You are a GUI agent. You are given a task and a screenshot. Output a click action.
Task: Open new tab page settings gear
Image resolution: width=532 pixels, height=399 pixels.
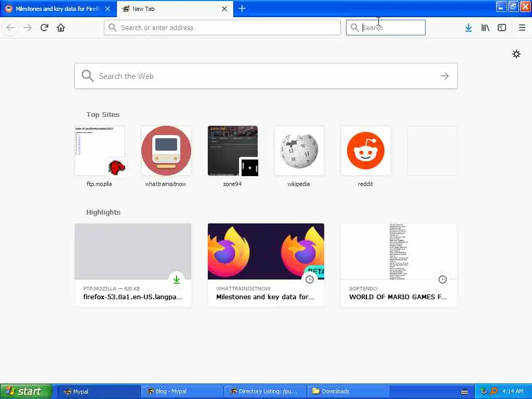coord(516,54)
